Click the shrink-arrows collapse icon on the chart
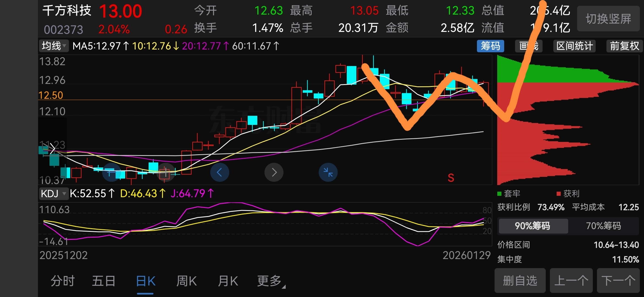This screenshot has height=297, width=644. 328,172
